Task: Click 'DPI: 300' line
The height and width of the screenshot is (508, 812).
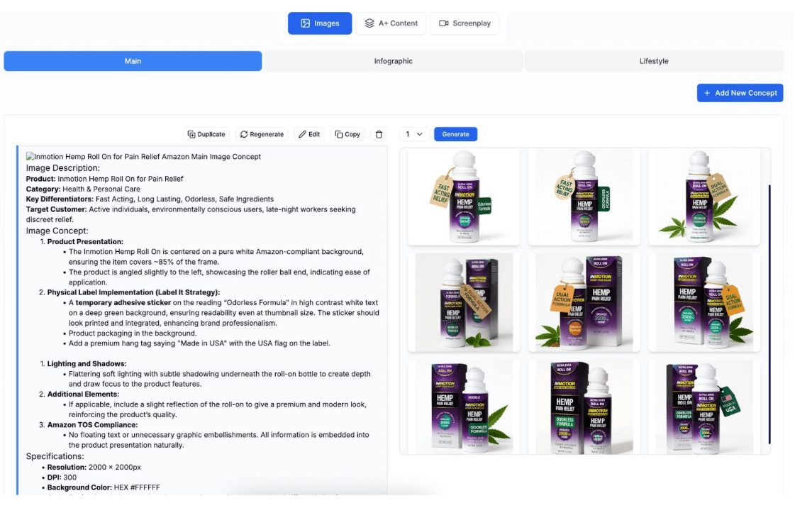Action: (x=62, y=477)
